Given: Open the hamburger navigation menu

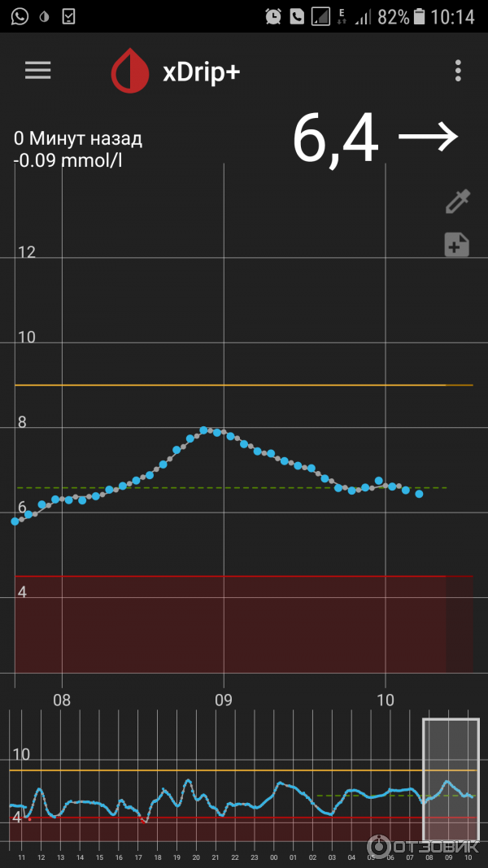Looking at the screenshot, I should pos(38,71).
